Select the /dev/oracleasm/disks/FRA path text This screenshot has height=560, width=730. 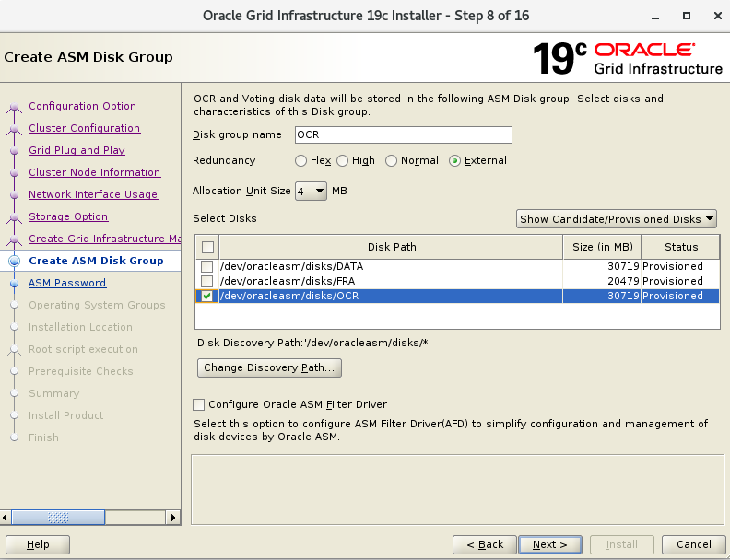(288, 282)
